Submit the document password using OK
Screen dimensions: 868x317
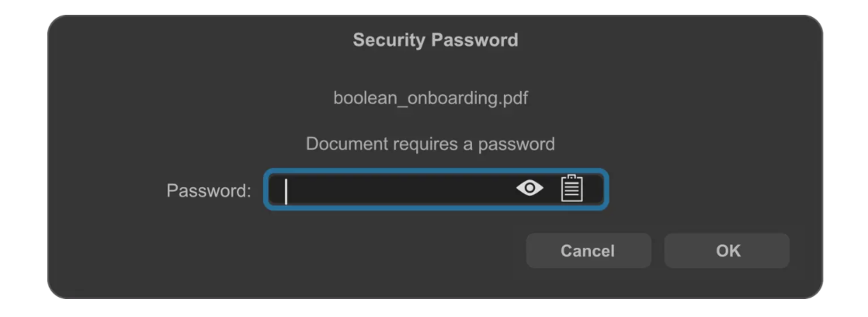click(727, 251)
